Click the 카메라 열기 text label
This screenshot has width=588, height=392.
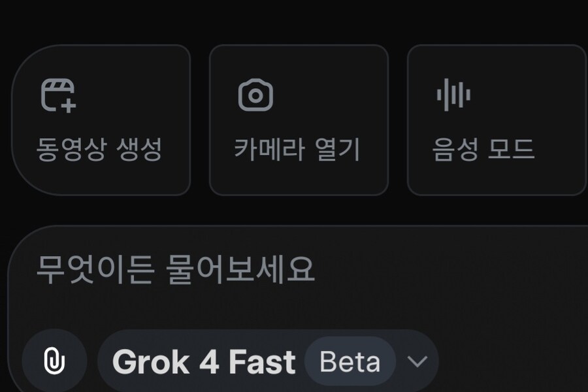(297, 150)
